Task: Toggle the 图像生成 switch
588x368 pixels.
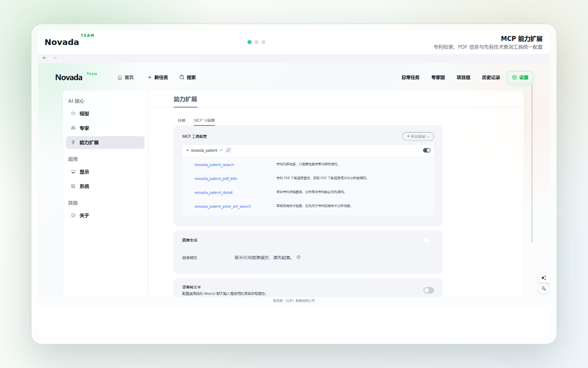Action: [427, 240]
